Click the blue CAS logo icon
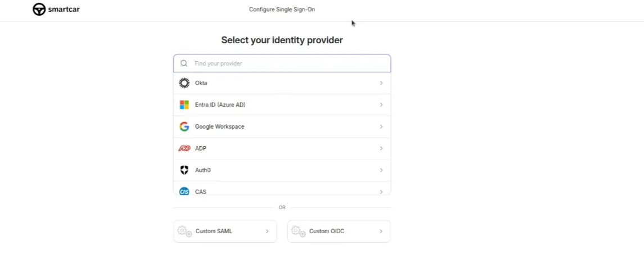This screenshot has width=644, height=273. click(x=184, y=192)
